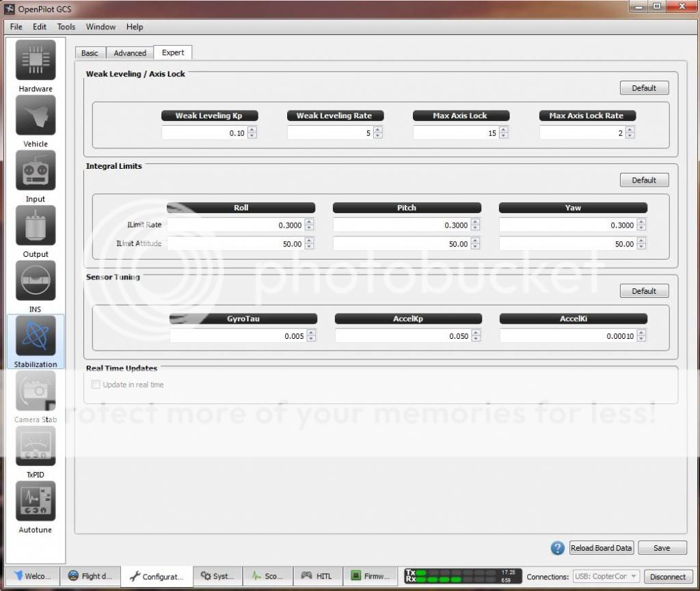Adjust the Weak Leveling Kp spinner arrows
This screenshot has width=700, height=591.
point(252,133)
